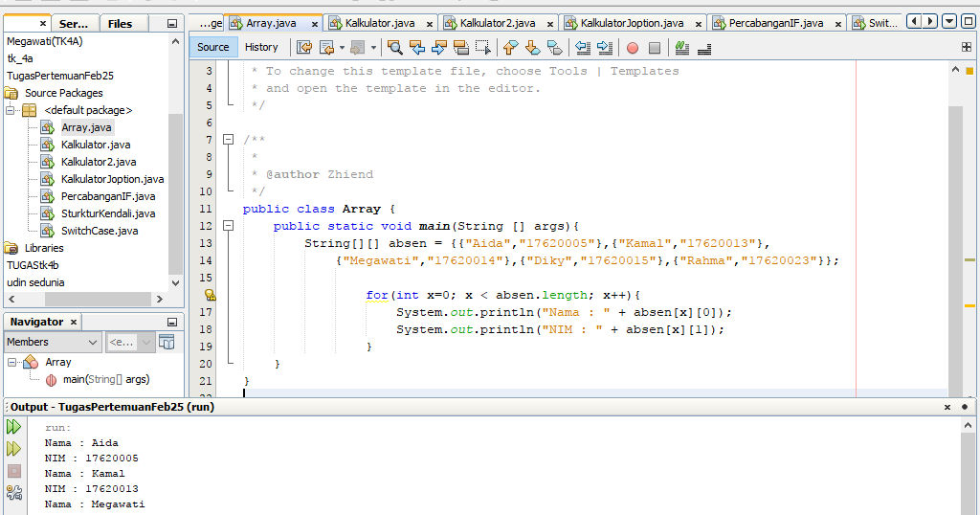The image size is (980, 515).
Task: Find Previous Occurrence arrow icon
Action: [x=417, y=48]
